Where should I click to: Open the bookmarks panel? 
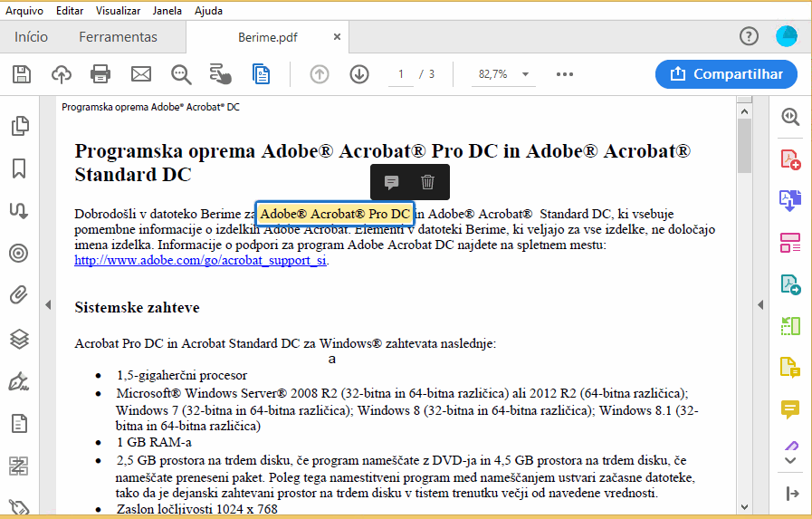click(19, 168)
